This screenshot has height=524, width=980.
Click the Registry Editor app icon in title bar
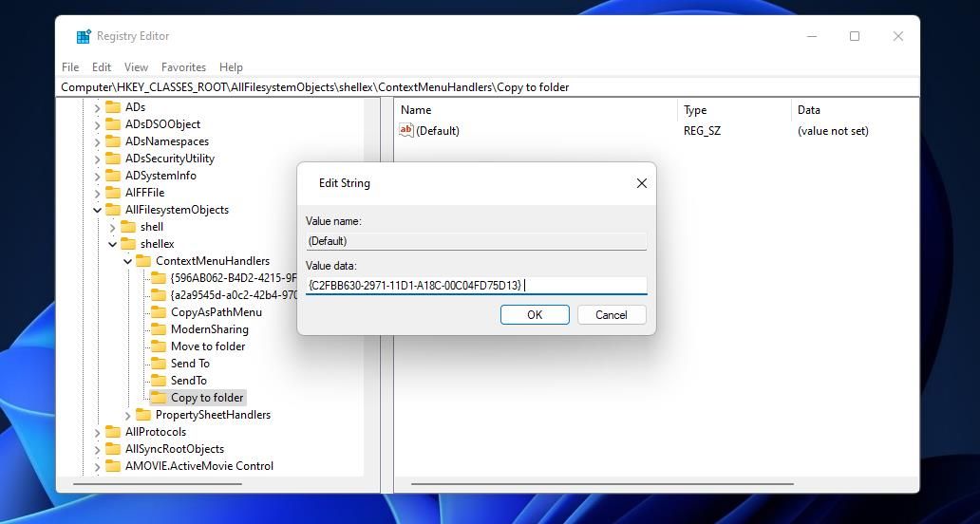coord(84,36)
